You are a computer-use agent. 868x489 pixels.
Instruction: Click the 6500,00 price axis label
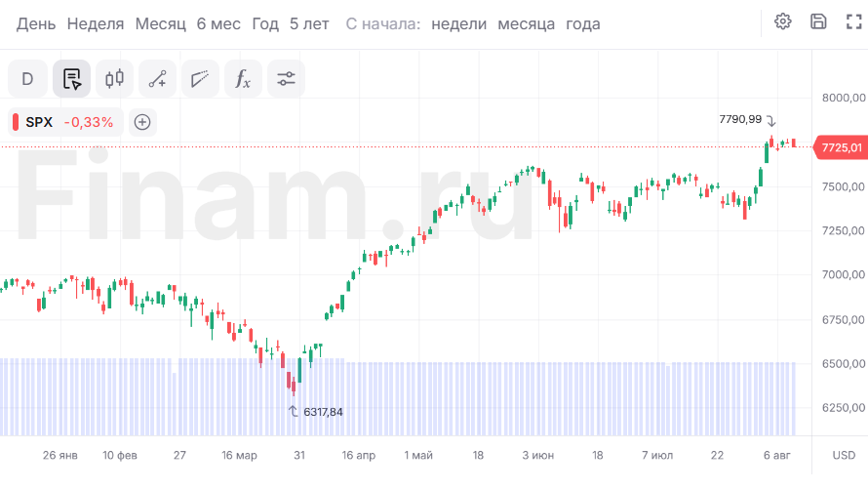pyautogui.click(x=844, y=363)
